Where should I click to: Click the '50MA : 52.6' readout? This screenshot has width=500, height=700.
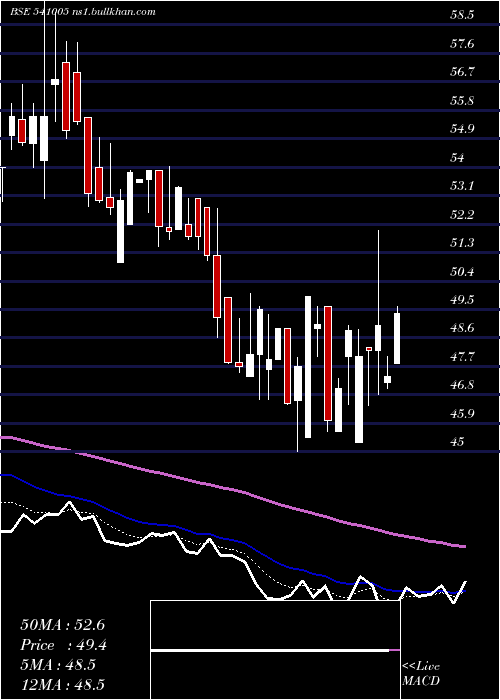click(x=62, y=625)
